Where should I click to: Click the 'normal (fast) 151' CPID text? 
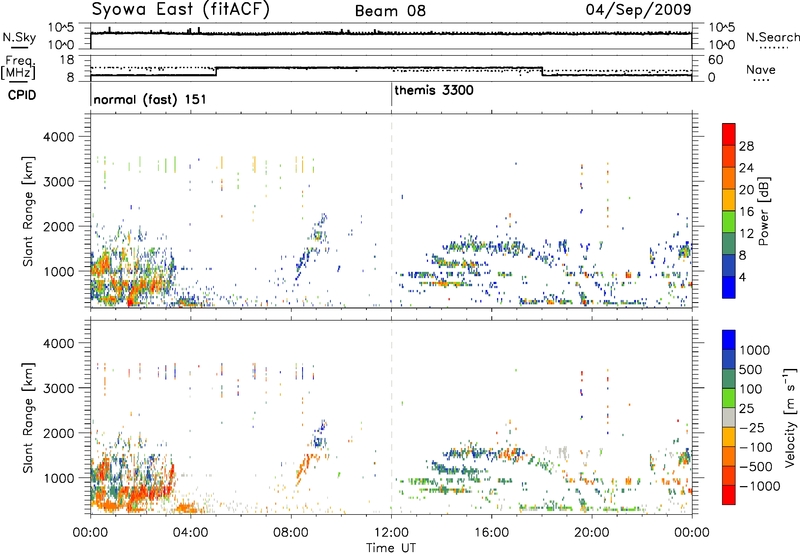[x=150, y=99]
